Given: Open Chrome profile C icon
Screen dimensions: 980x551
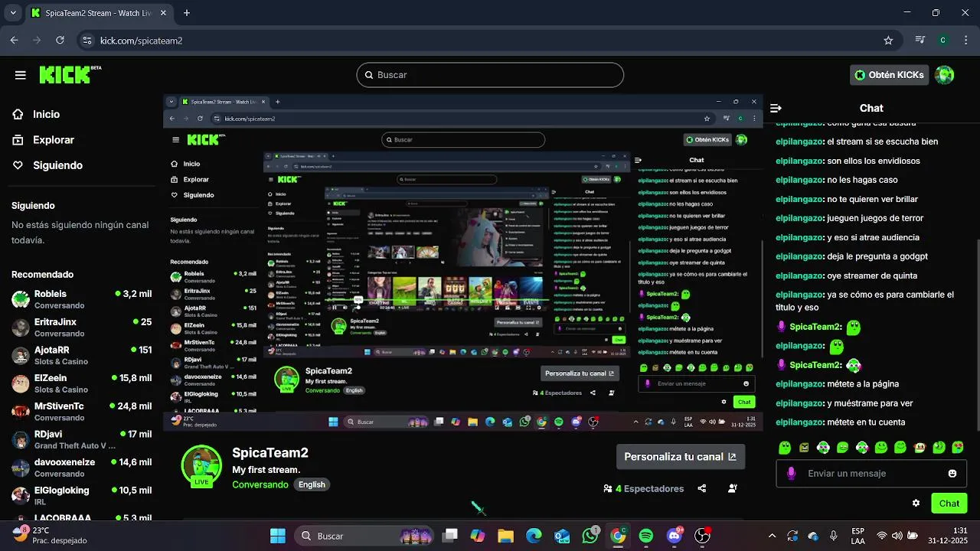Looking at the screenshot, I should pyautogui.click(x=943, y=41).
